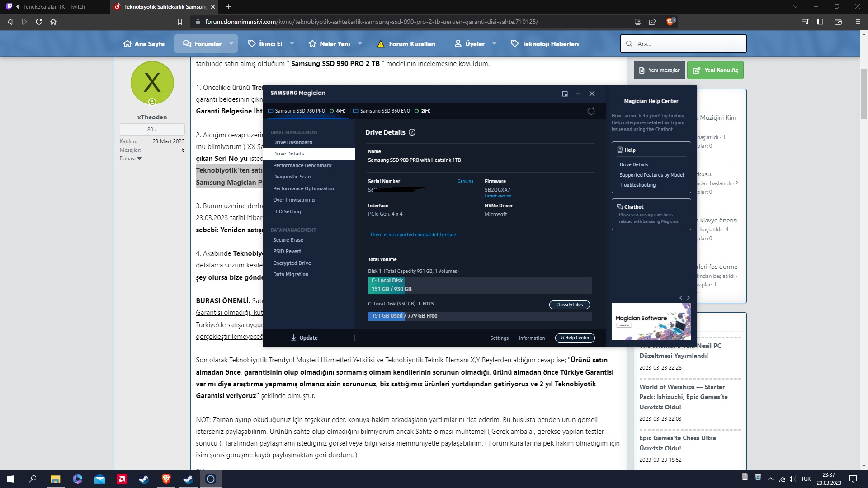Viewport: 868px width, 488px height.
Task: Click the forum search Ara field
Action: [x=683, y=44]
